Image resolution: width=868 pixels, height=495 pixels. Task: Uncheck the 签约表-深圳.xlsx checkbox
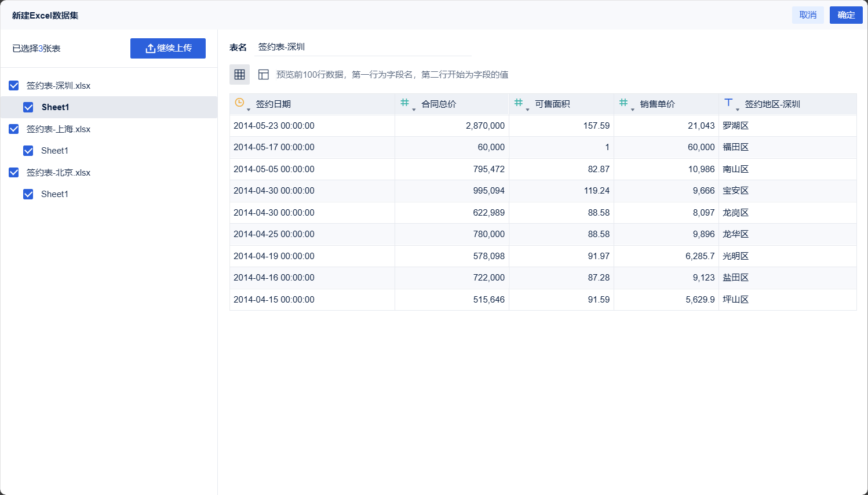click(x=14, y=86)
